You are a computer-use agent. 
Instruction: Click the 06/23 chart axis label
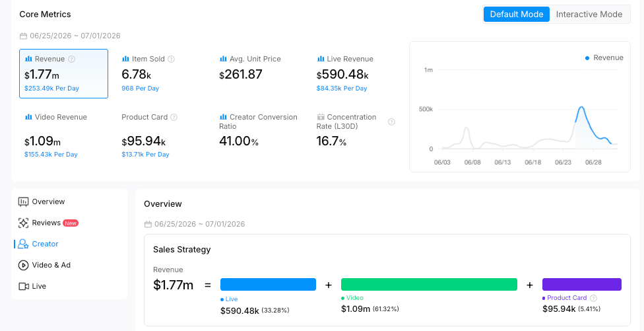tap(563, 163)
